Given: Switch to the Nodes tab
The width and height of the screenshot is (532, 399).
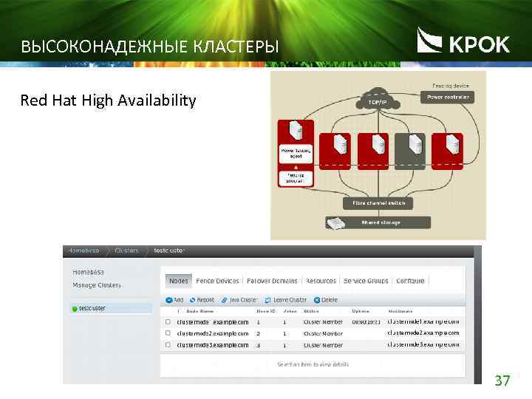Looking at the screenshot, I should (179, 281).
